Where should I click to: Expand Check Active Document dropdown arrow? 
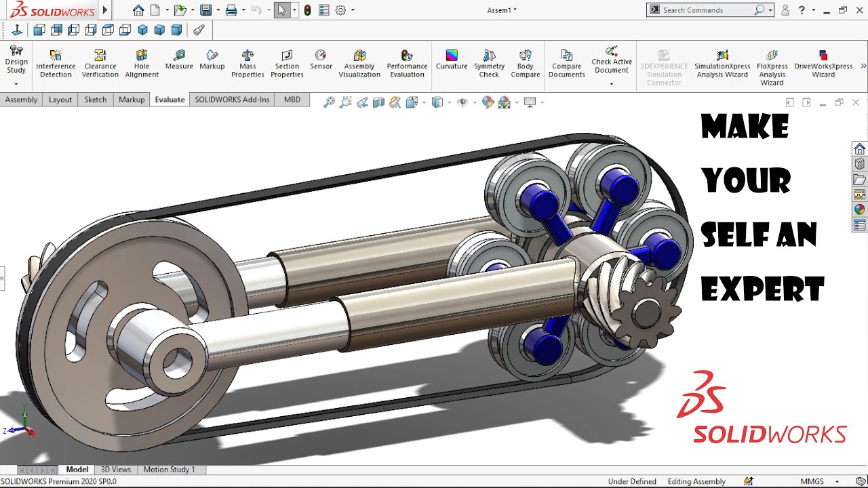tap(612, 84)
